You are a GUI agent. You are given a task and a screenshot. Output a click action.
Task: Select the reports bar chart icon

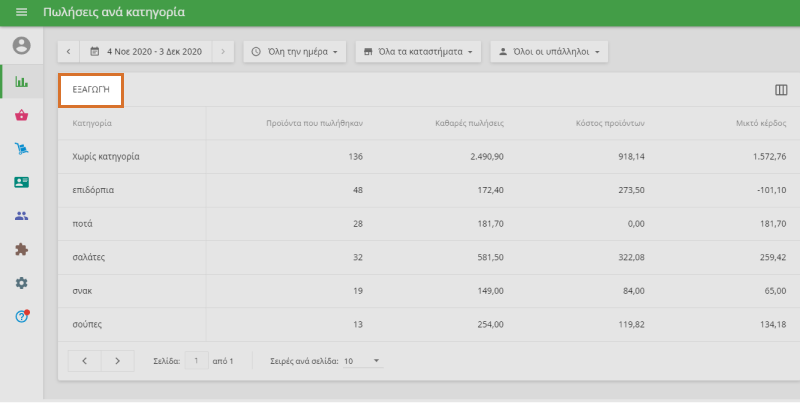coord(21,81)
